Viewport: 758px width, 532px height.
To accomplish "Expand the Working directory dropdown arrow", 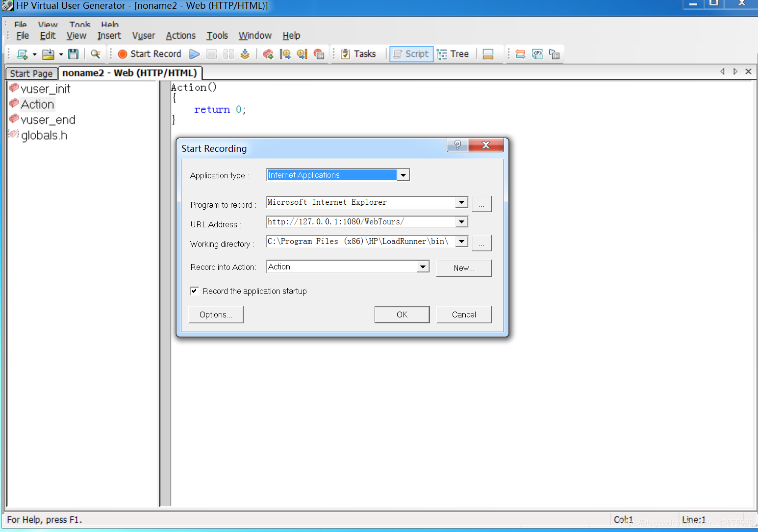I will click(461, 242).
